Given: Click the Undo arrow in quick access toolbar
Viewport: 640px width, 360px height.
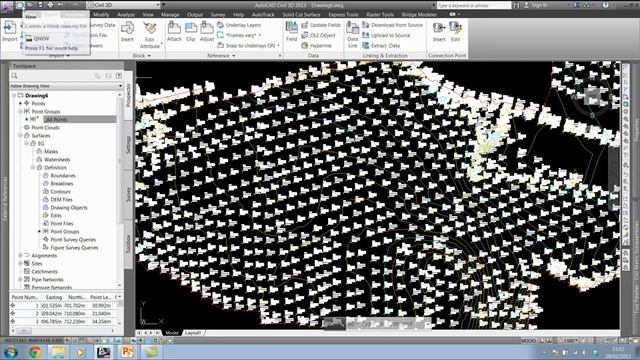Looking at the screenshot, I should point(60,5).
